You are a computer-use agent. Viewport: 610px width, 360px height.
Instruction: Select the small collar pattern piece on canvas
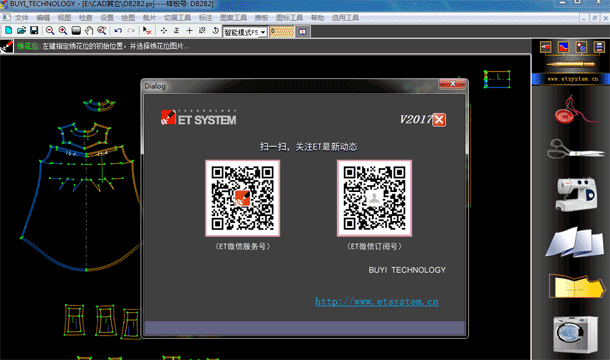click(x=99, y=105)
